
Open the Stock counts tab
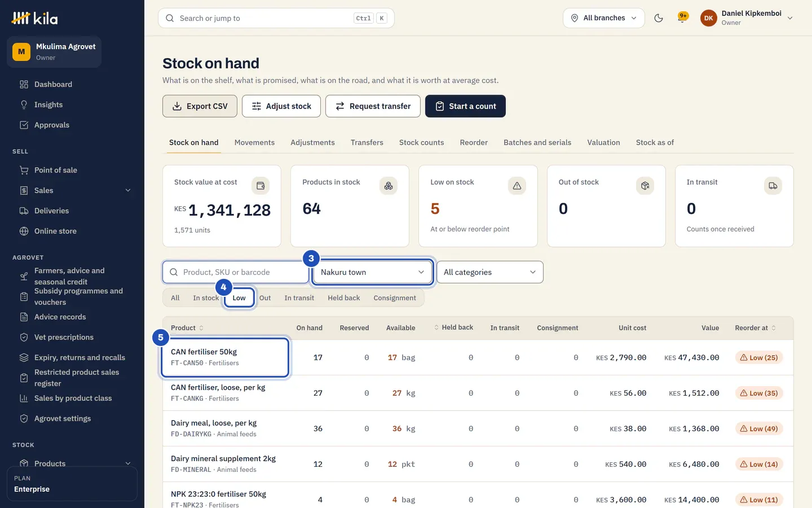tap(421, 143)
